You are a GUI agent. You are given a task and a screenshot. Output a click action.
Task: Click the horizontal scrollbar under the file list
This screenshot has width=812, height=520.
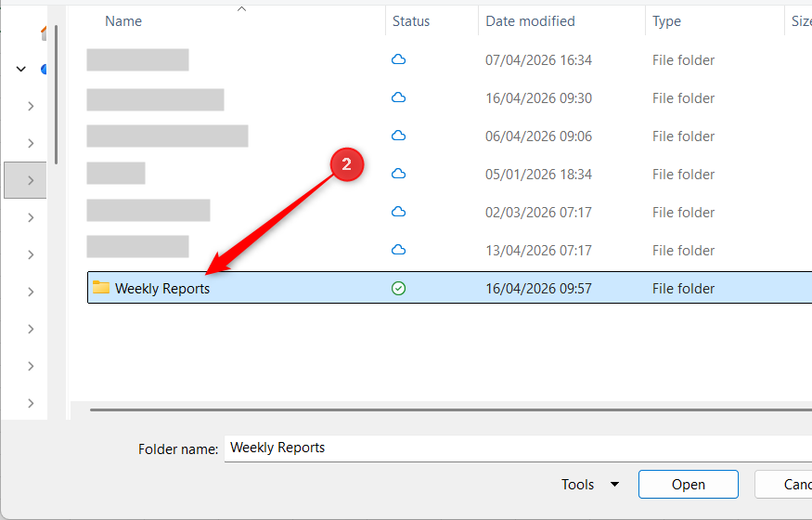pyautogui.click(x=450, y=409)
